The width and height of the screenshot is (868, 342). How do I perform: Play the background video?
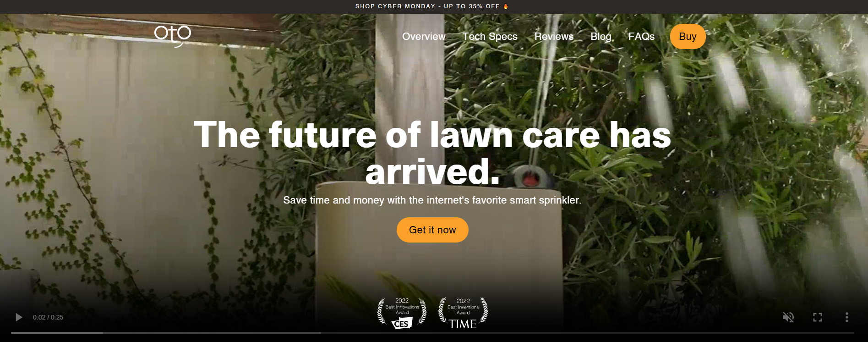pos(19,317)
